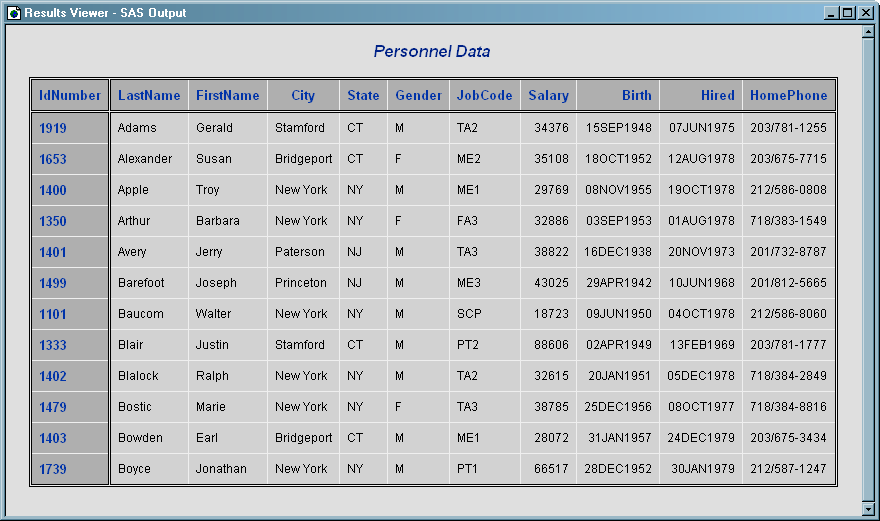The height and width of the screenshot is (521, 880).
Task: Click the Salary column header
Action: [x=548, y=95]
